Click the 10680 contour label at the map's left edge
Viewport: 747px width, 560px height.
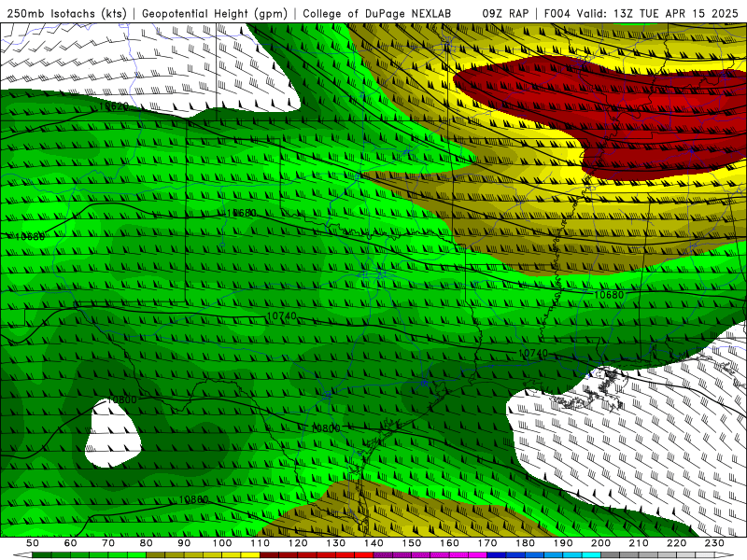[x=30, y=236]
